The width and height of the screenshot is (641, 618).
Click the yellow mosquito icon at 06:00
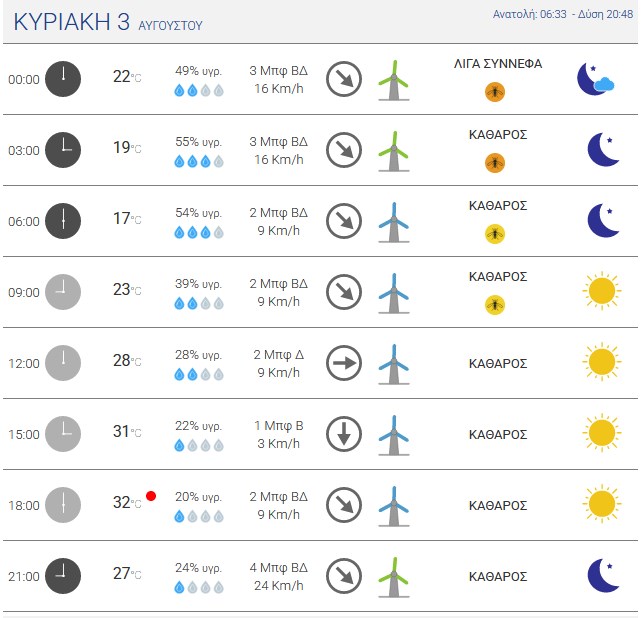pos(495,234)
